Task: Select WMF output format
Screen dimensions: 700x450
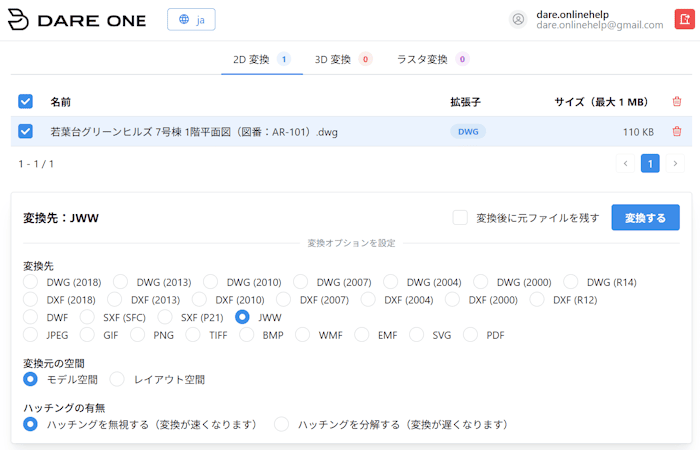Action: (302, 335)
